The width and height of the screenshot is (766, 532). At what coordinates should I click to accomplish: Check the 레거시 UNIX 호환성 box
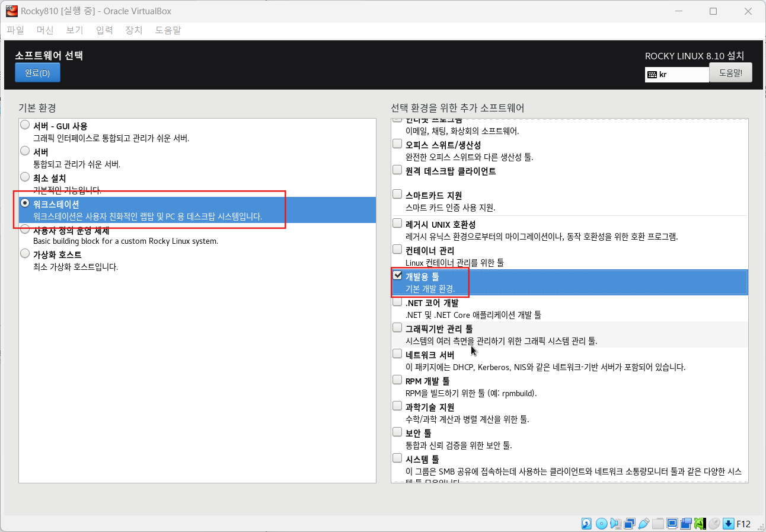pos(397,223)
